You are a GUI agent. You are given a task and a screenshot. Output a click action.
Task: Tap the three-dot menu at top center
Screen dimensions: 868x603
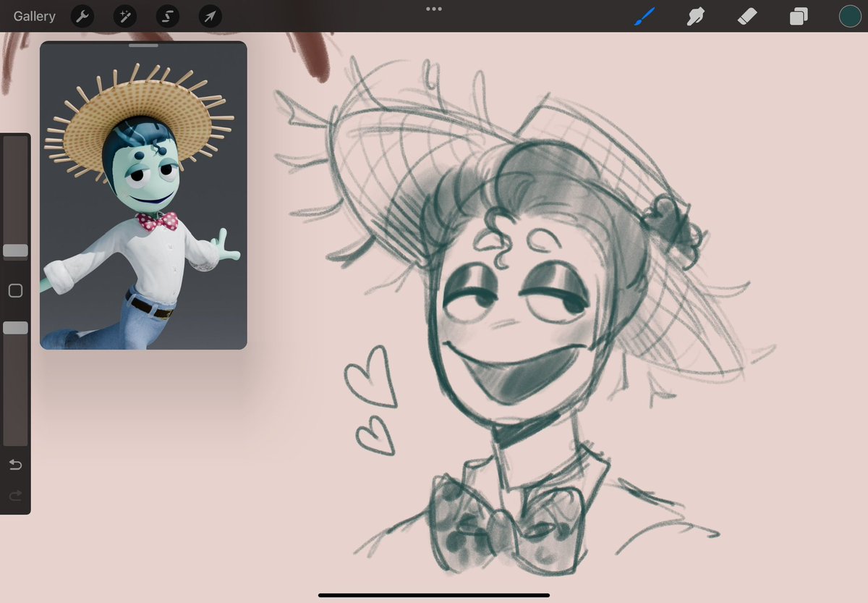coord(434,9)
